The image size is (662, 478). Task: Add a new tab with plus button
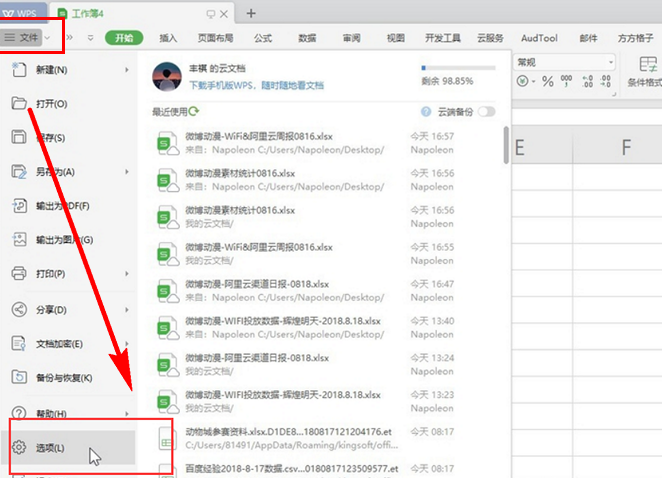(251, 14)
